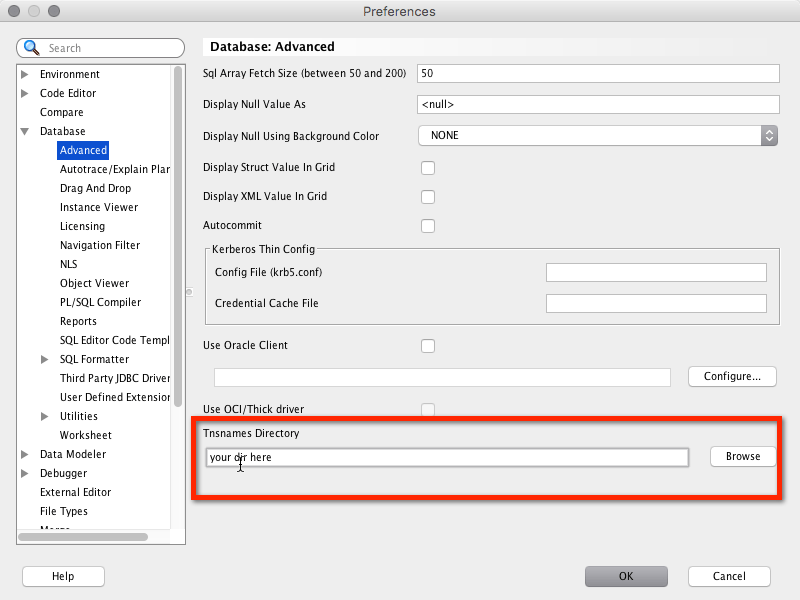The width and height of the screenshot is (800, 600).
Task: Expand the Data Modeler node
Action: point(24,454)
